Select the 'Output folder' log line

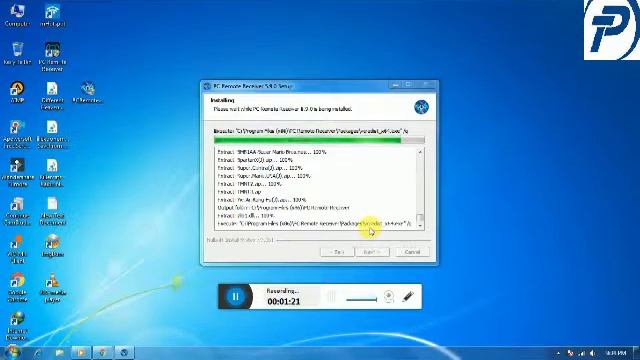[x=284, y=208]
